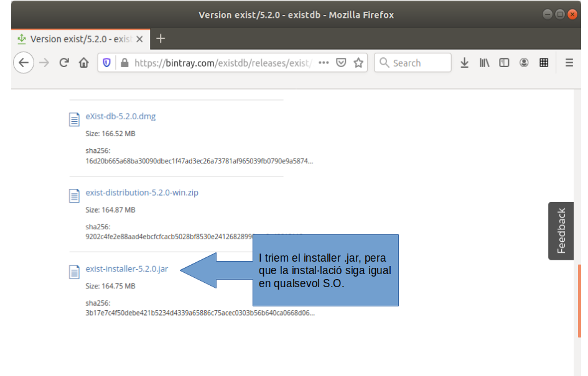
Task: Open page actions three-dot menu
Action: tap(324, 63)
